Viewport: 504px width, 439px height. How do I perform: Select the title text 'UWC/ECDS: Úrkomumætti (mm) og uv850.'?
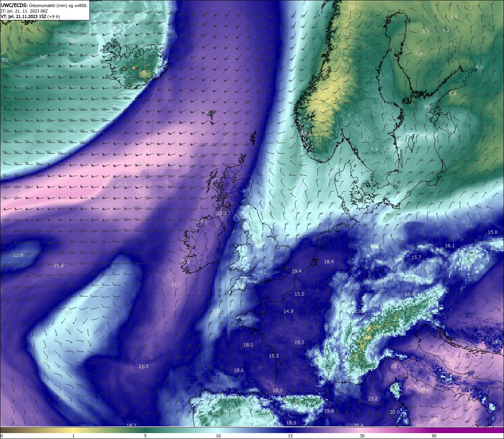[x=44, y=5]
